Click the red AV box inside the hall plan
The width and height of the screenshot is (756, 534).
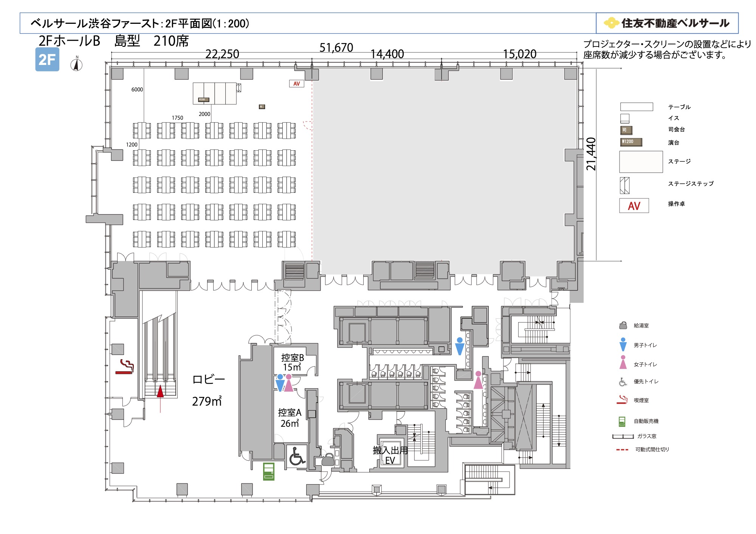297,83
